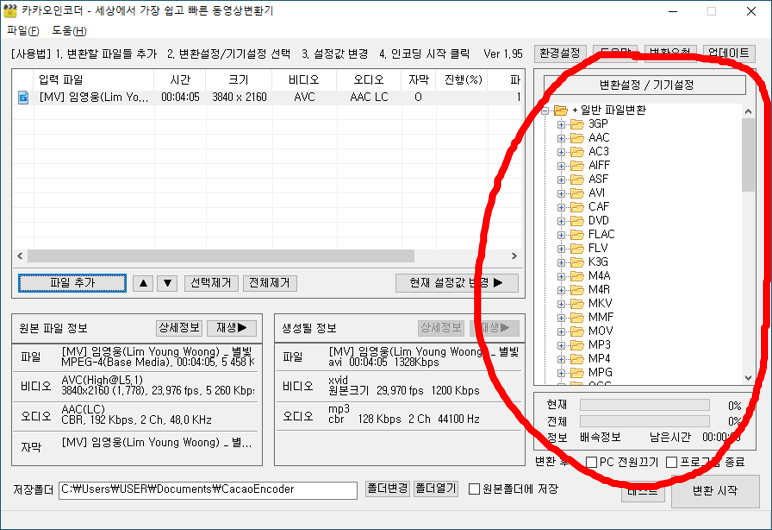Click the MMF folder icon
This screenshot has width=772, height=530.
click(577, 317)
